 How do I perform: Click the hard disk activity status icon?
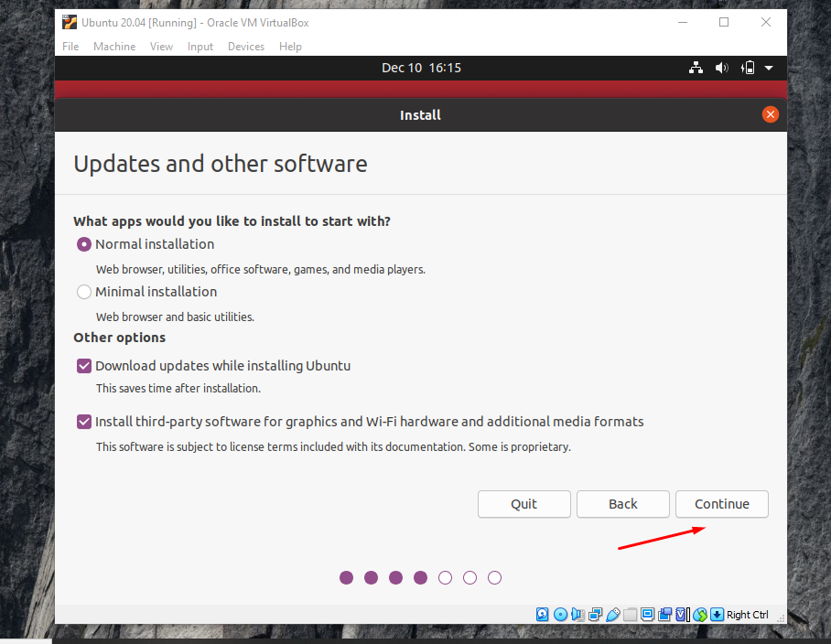[x=543, y=614]
